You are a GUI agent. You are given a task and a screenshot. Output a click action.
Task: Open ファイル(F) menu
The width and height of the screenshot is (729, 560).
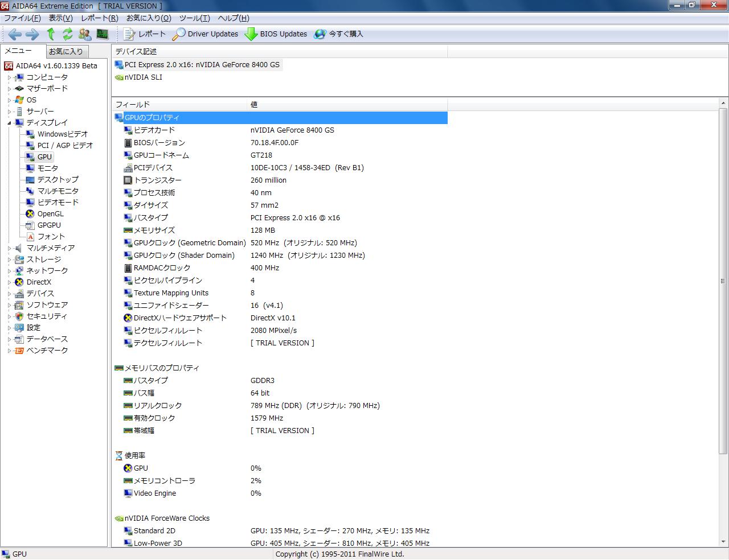click(x=22, y=18)
